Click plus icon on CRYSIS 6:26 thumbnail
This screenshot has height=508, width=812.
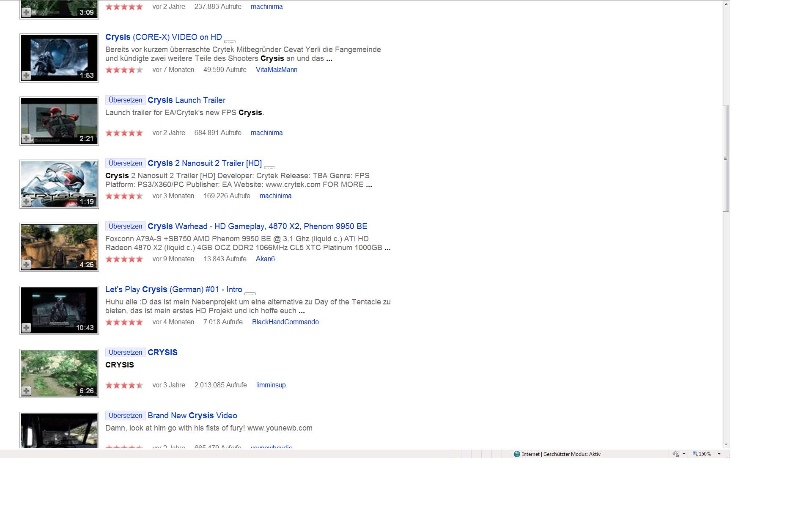click(x=26, y=391)
